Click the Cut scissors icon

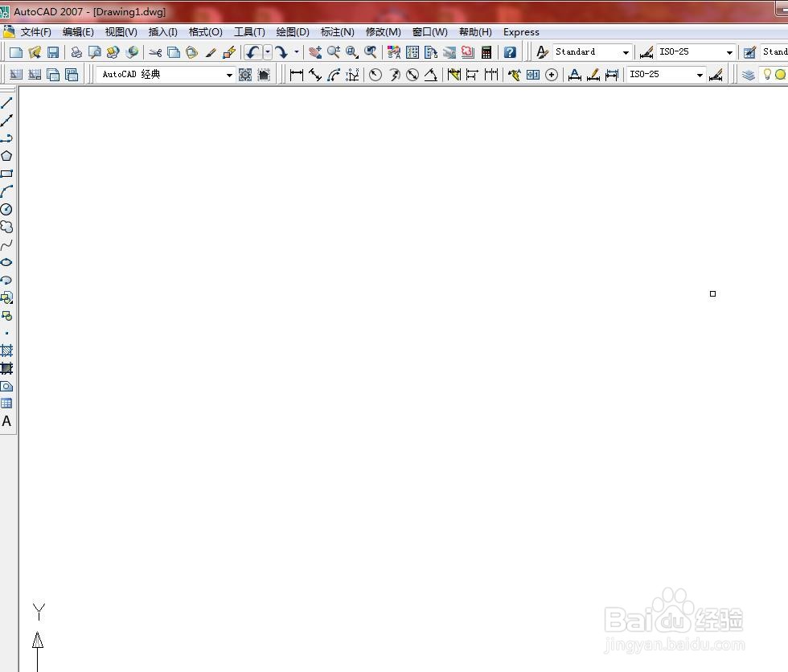[155, 52]
